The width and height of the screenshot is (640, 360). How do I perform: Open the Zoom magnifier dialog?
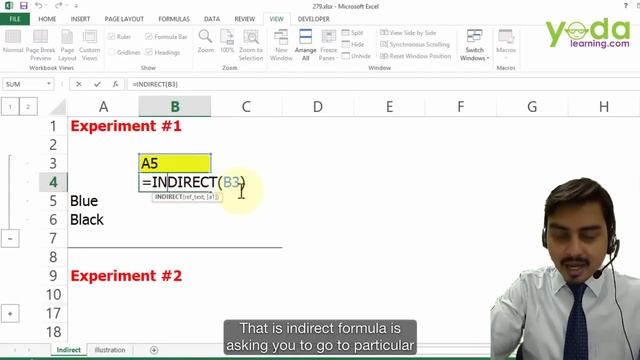click(205, 42)
